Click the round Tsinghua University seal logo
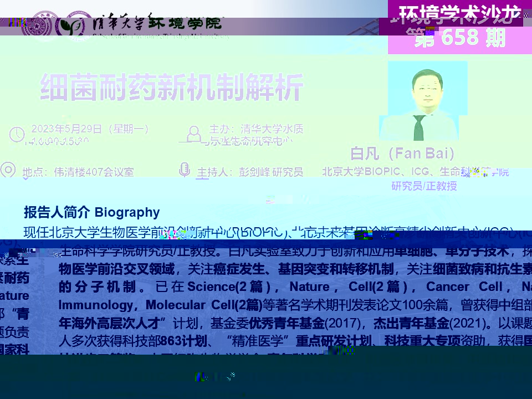532x399 pixels. tap(37, 26)
